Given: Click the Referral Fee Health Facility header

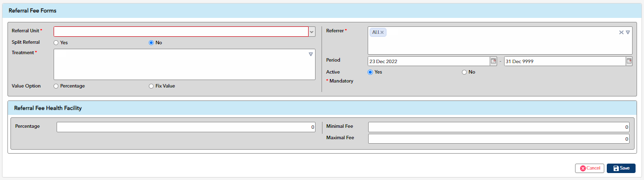Looking at the screenshot, I should click(x=48, y=108).
